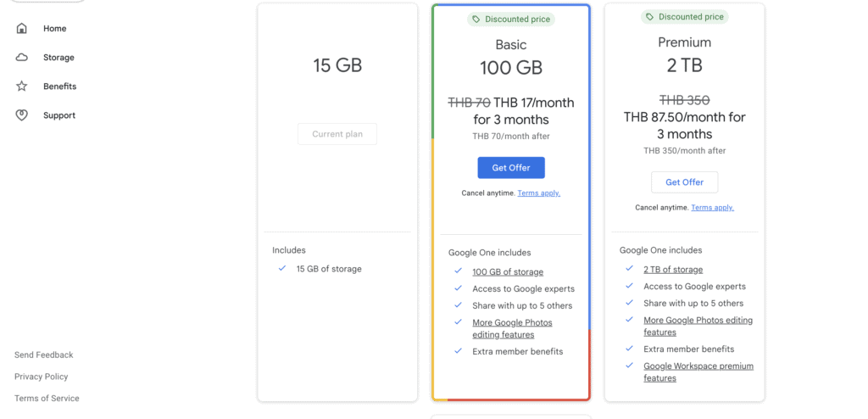Click the Storage cloud icon

21,58
